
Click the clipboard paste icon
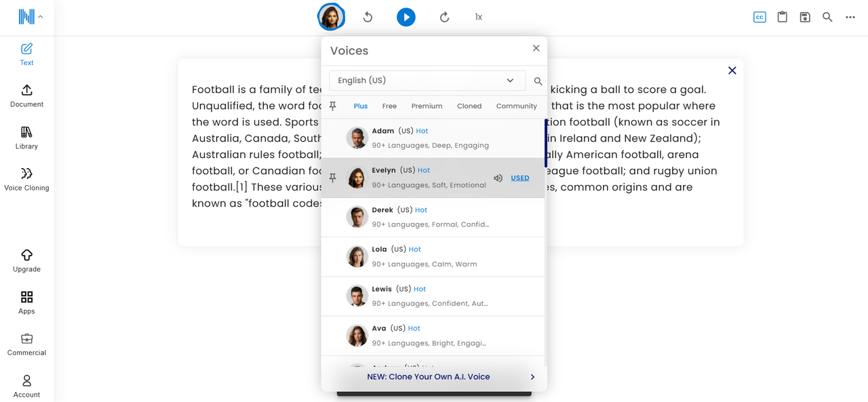click(782, 17)
